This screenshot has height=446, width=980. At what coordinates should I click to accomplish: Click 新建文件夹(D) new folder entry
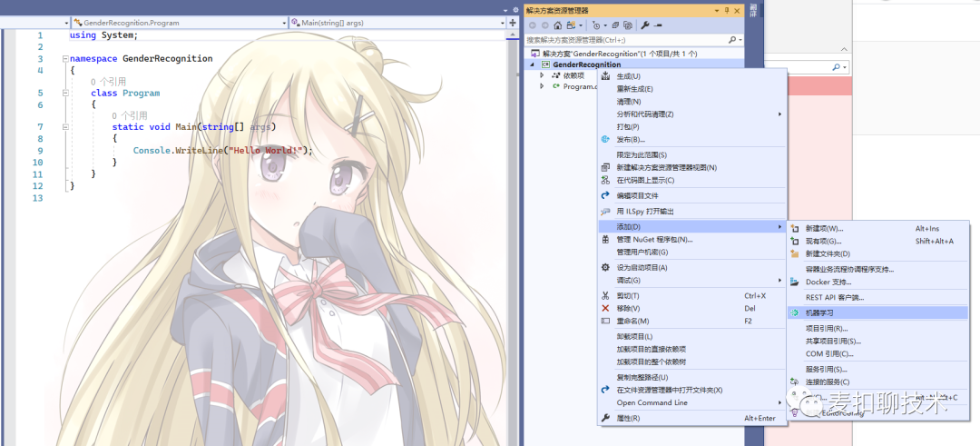(878, 253)
